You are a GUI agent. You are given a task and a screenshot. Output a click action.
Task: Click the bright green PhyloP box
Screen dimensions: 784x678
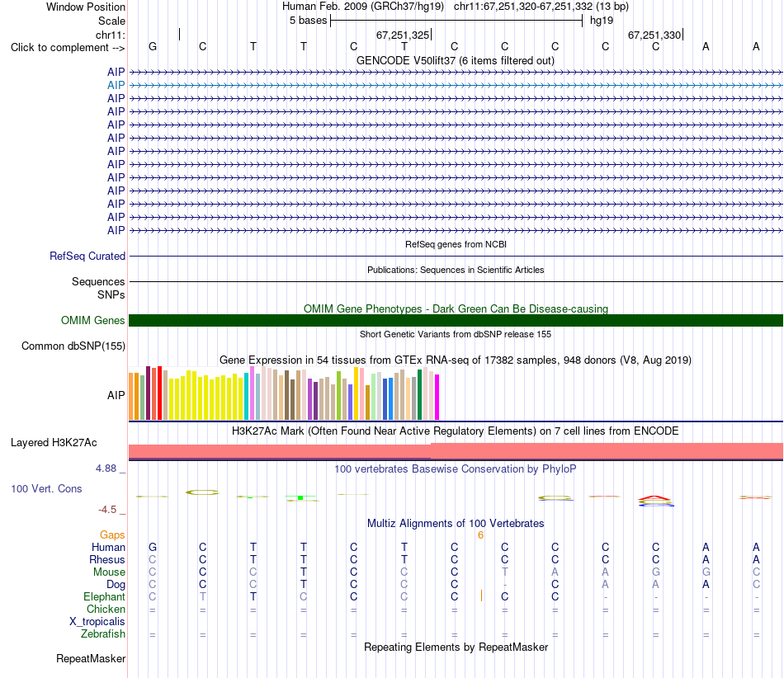[300, 497]
